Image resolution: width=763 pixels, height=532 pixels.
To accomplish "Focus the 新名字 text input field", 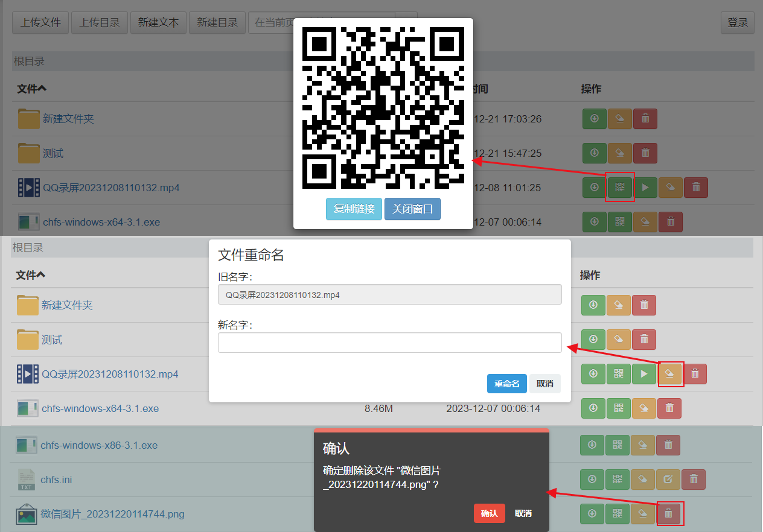I will click(389, 343).
